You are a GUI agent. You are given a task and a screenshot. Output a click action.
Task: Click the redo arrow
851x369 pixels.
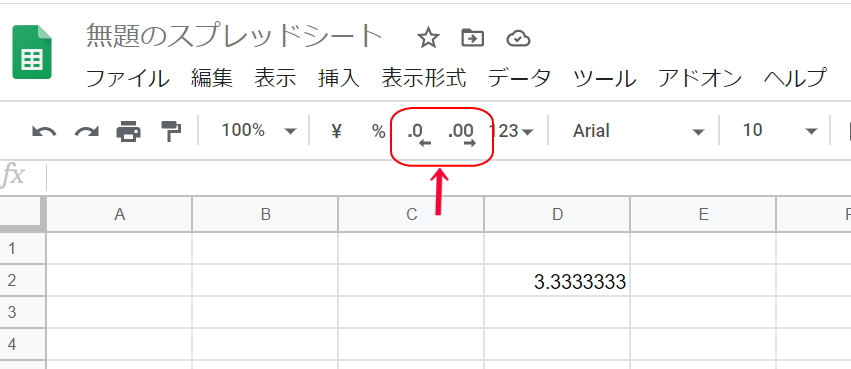[x=87, y=131]
